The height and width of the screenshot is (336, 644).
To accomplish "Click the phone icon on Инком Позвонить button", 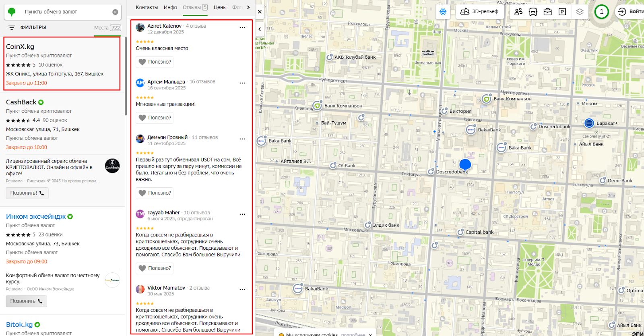I will (x=40, y=301).
